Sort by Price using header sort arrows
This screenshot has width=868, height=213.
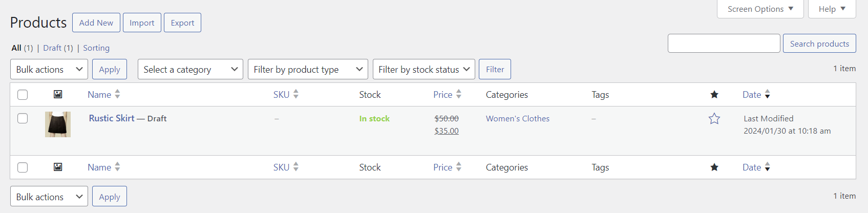(458, 94)
